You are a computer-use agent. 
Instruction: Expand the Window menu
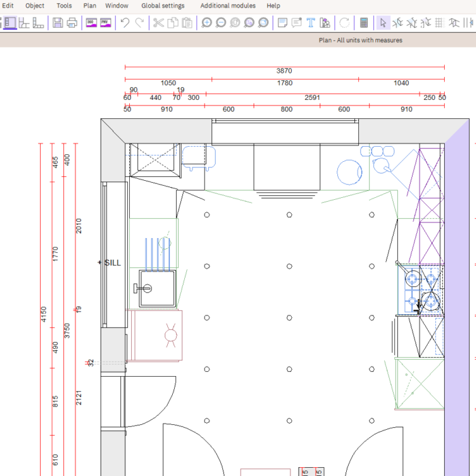(x=117, y=5)
